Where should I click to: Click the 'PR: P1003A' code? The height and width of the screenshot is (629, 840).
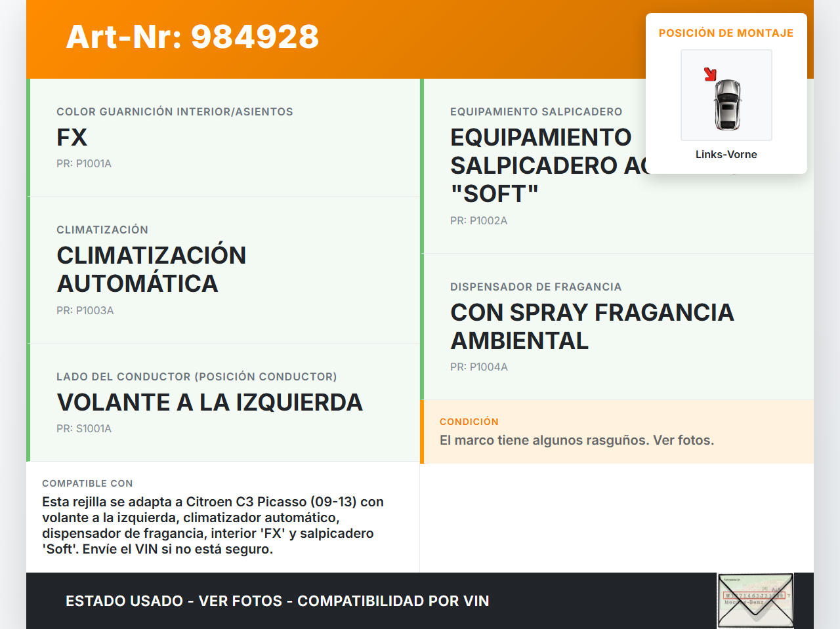[x=85, y=310]
